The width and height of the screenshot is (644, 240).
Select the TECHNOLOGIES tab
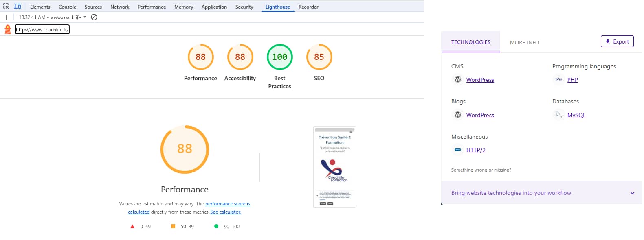click(x=470, y=42)
